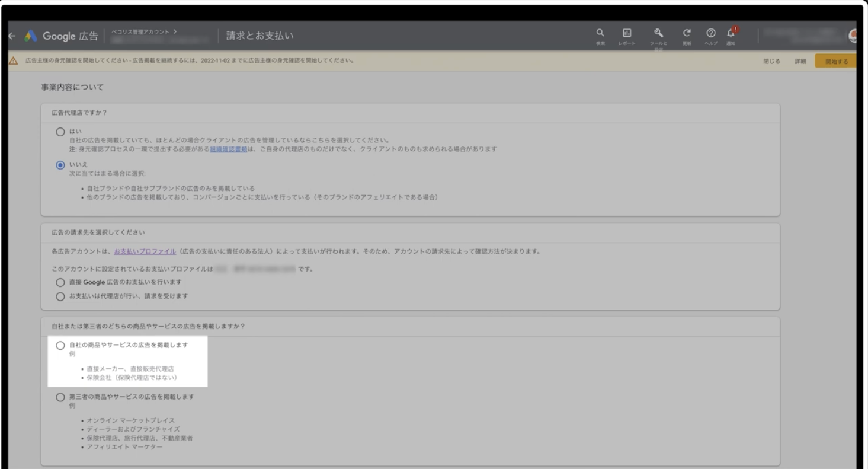
Task: Open the Reports (レポート) icon
Action: [626, 34]
